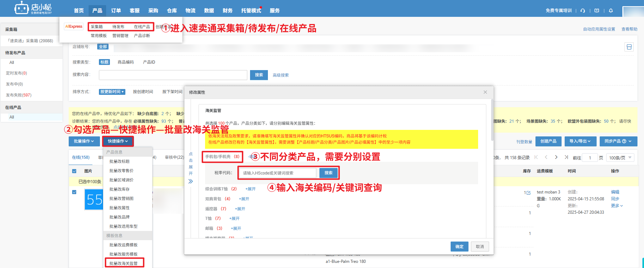Select 全部 store account filter
This screenshot has height=268, width=644.
pos(103,47)
